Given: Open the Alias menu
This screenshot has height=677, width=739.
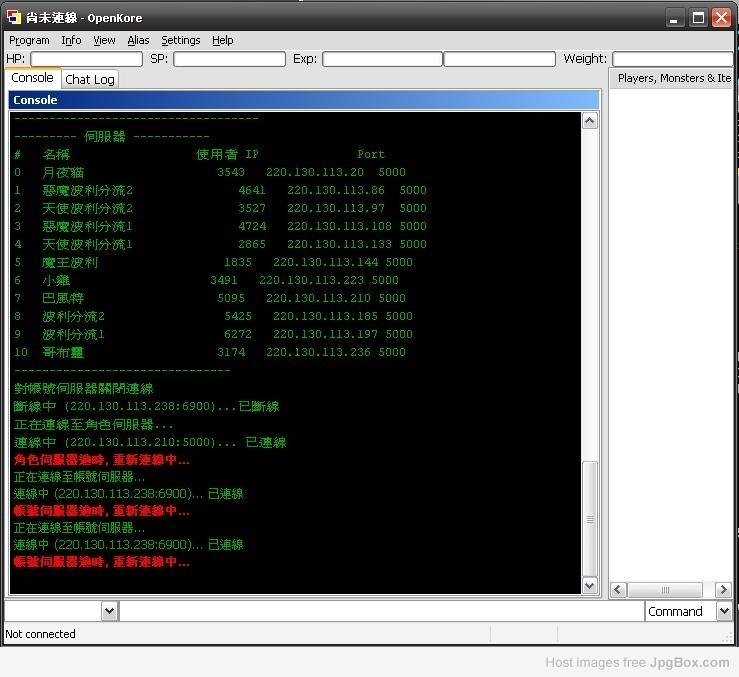Looking at the screenshot, I should point(138,41).
